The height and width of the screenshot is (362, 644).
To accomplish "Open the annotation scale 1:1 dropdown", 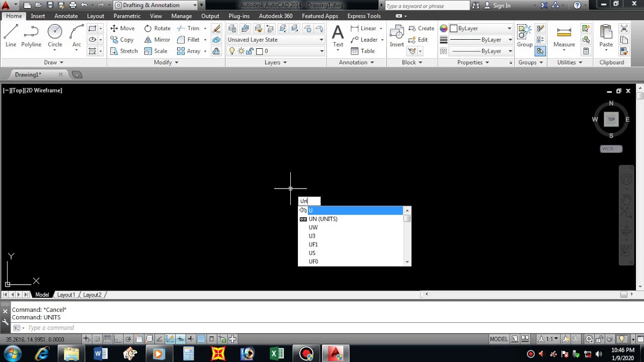I will coord(548,339).
